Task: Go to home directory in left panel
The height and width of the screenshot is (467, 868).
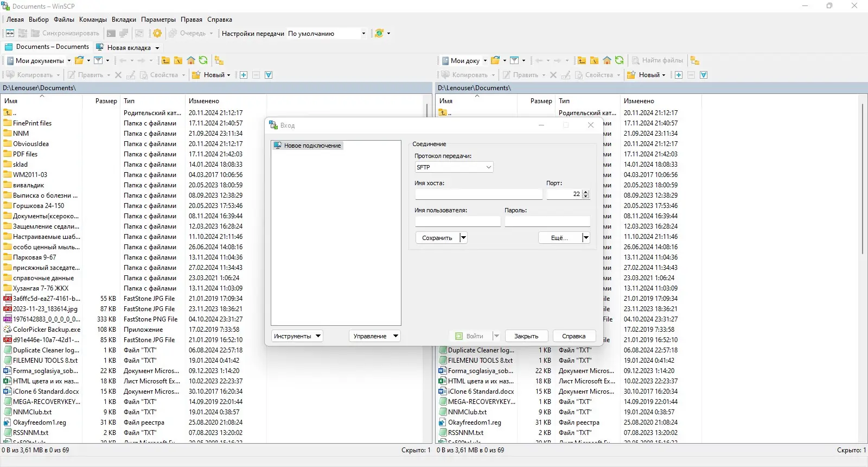Action: point(190,60)
